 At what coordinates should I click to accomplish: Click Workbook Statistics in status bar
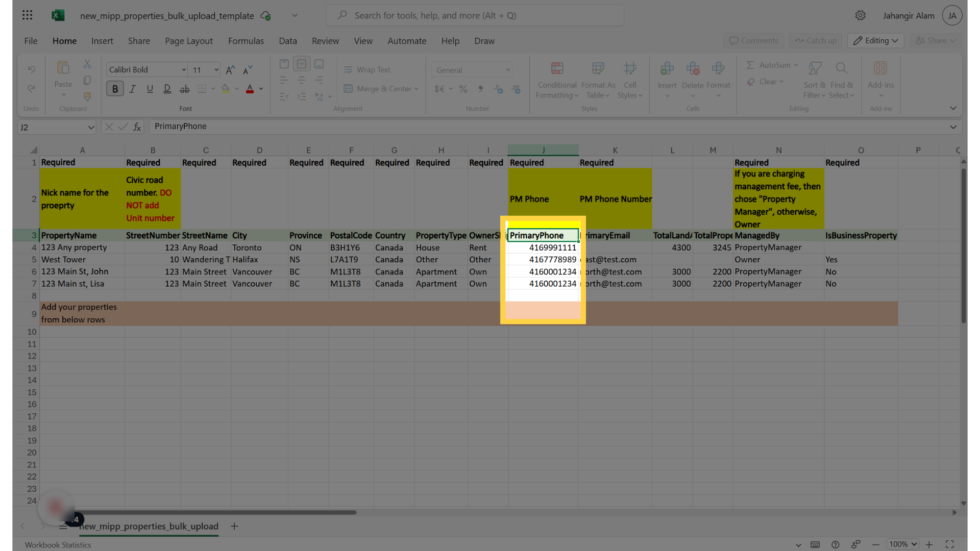tap(58, 545)
